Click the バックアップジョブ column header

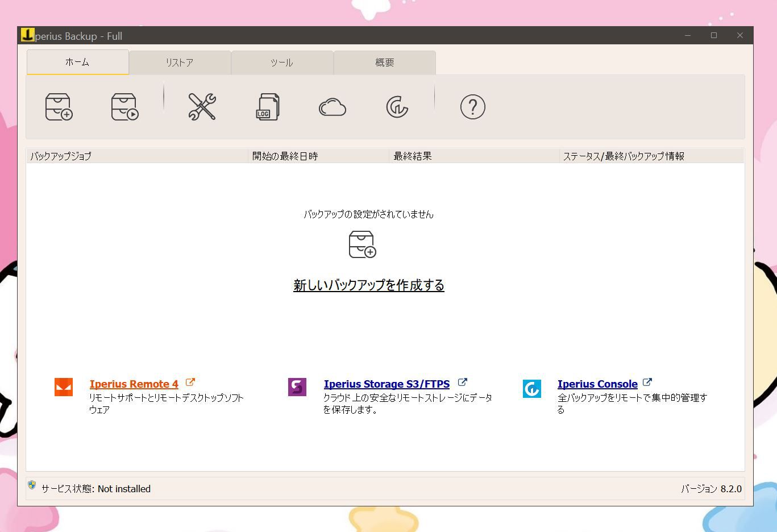137,156
